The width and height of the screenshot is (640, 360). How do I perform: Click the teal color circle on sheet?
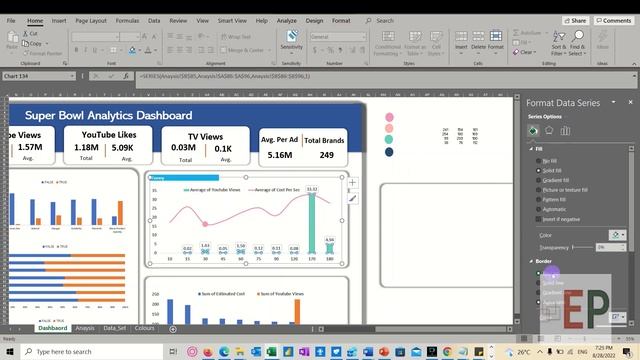[x=389, y=140]
